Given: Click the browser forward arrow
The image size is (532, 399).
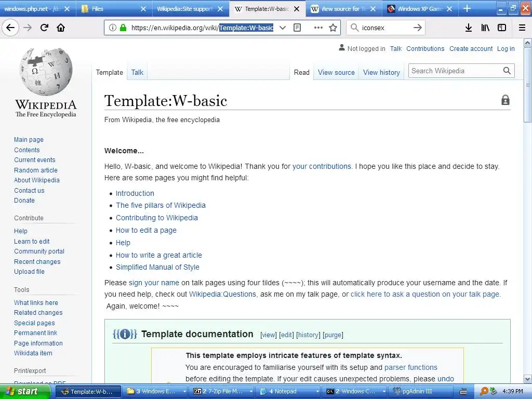Looking at the screenshot, I should tap(28, 28).
